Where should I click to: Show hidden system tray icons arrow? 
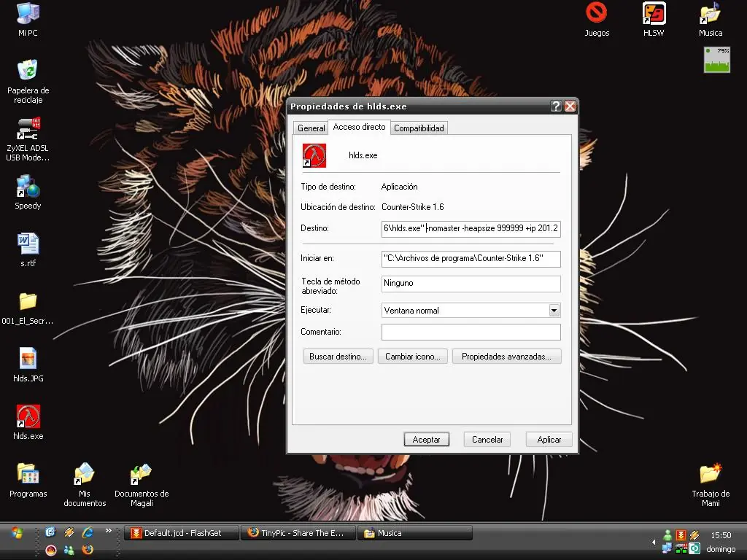[654, 542]
